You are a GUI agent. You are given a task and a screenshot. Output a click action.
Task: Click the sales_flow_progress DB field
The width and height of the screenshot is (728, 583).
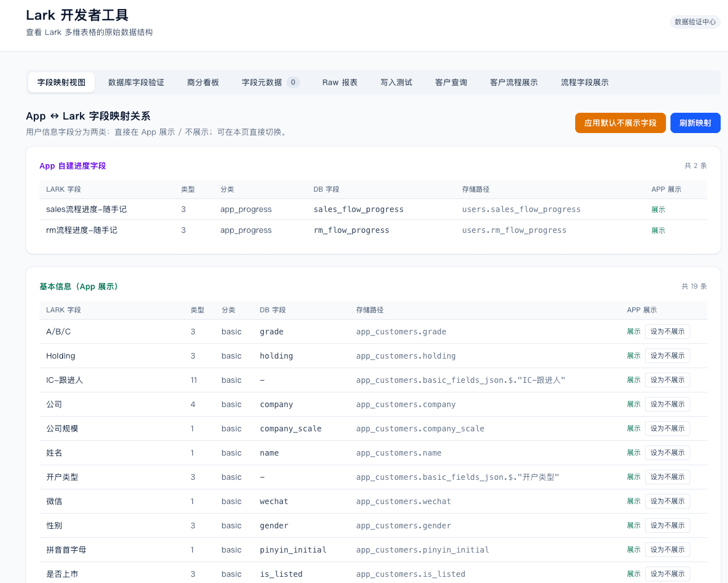pyautogui.click(x=359, y=209)
